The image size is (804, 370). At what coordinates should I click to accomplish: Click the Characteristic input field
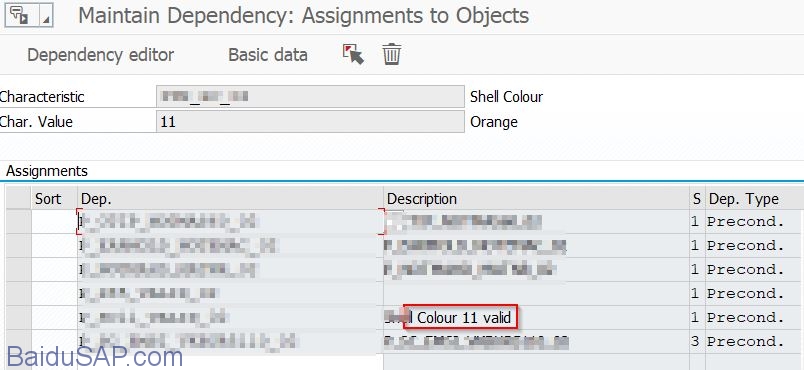(x=310, y=97)
